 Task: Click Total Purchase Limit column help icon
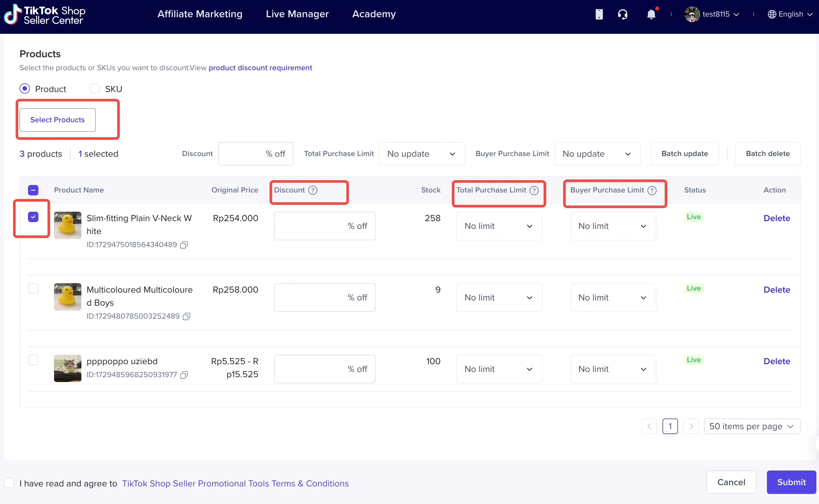[x=534, y=190]
